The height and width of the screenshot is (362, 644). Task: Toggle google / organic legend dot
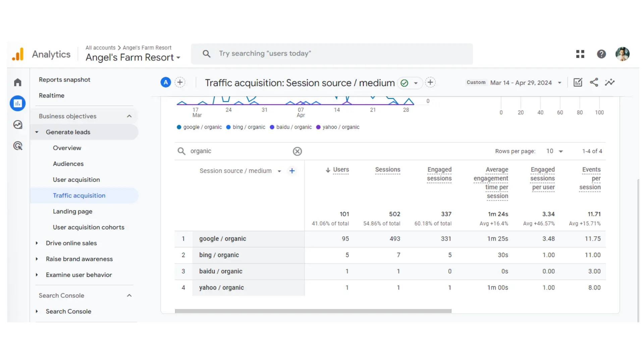pos(179,127)
